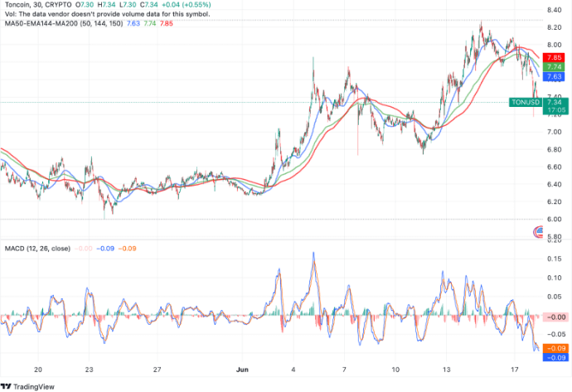The height and width of the screenshot is (392, 572).
Task: Click the pink -0.00 MACD axis tag
Action: (555, 317)
